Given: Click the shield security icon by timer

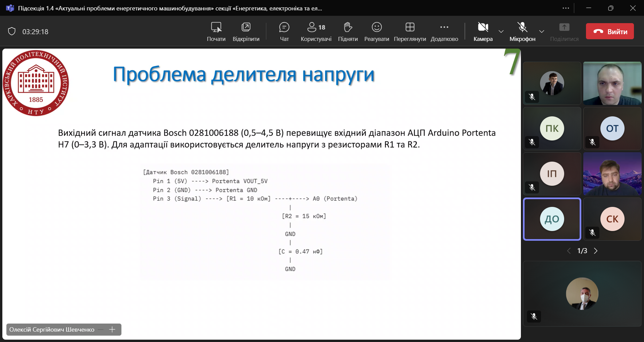Looking at the screenshot, I should pyautogui.click(x=12, y=32).
